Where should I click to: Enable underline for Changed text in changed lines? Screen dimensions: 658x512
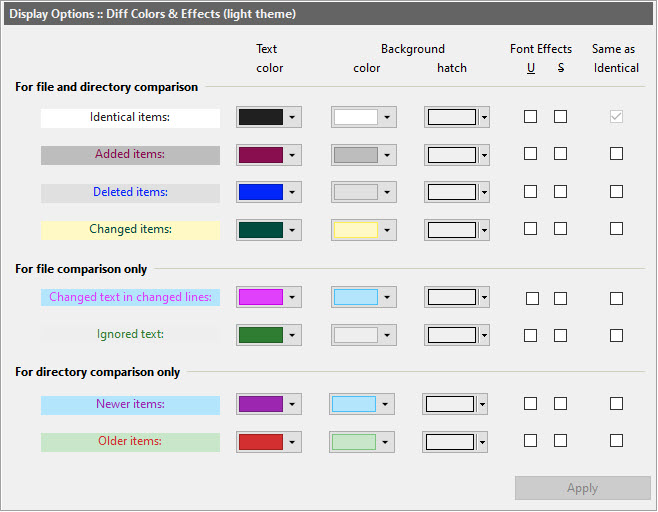coord(532,298)
